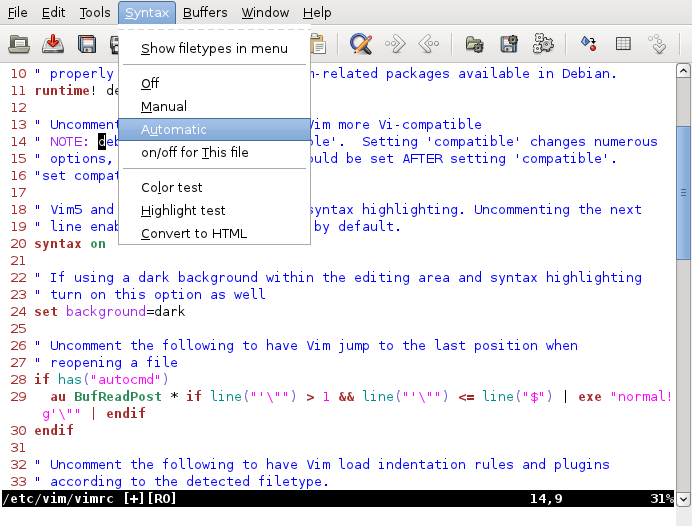
Task: Expand the Tools menu
Action: [95, 13]
